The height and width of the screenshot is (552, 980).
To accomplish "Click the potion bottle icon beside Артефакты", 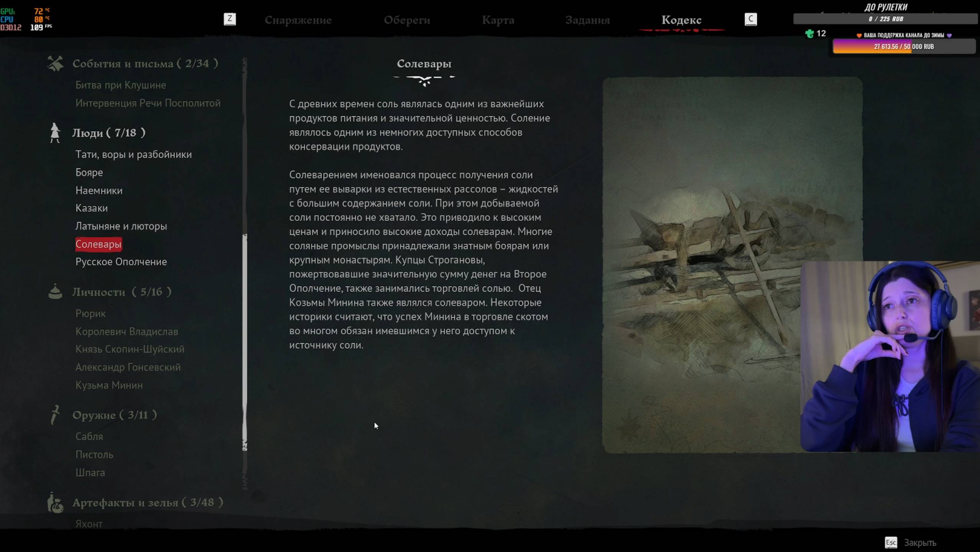I will (55, 503).
